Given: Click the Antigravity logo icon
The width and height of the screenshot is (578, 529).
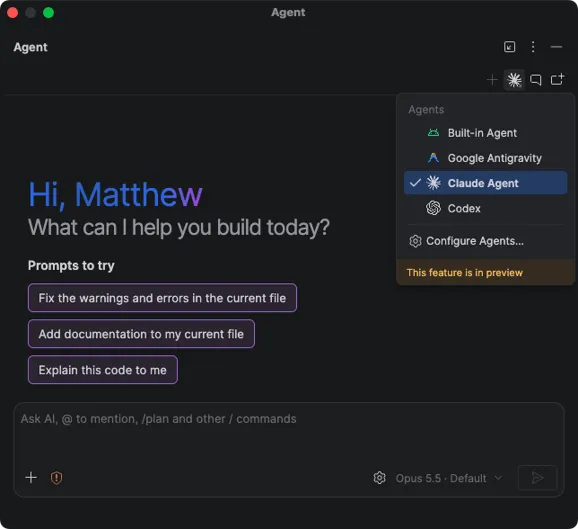Looking at the screenshot, I should (x=434, y=158).
